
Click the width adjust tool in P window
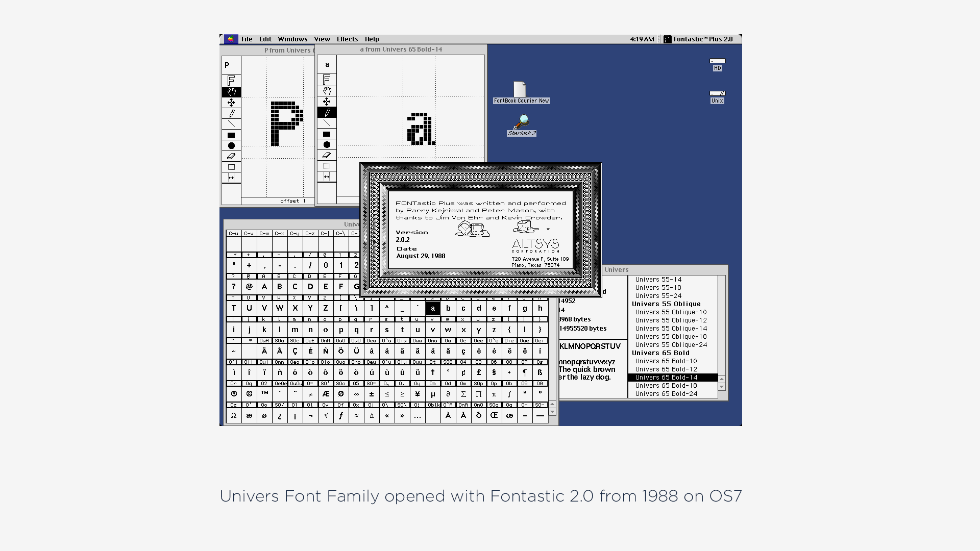(x=231, y=178)
